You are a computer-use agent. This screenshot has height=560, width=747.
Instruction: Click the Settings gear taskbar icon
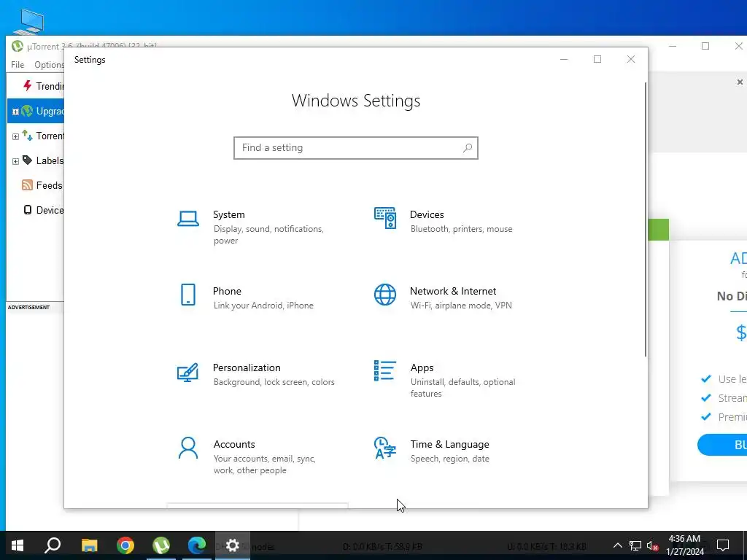233,545
